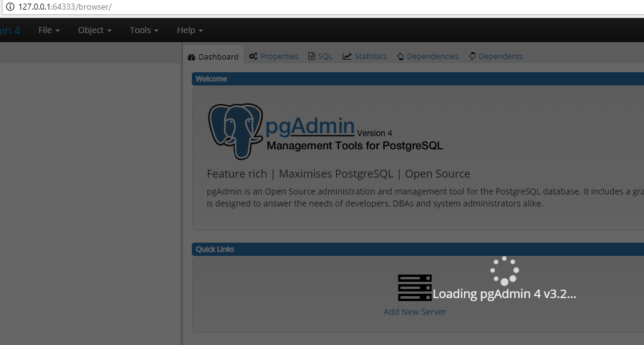Screen dimensions: 644x345
Task: Click the File menu dropdown caret
Action: [58, 31]
